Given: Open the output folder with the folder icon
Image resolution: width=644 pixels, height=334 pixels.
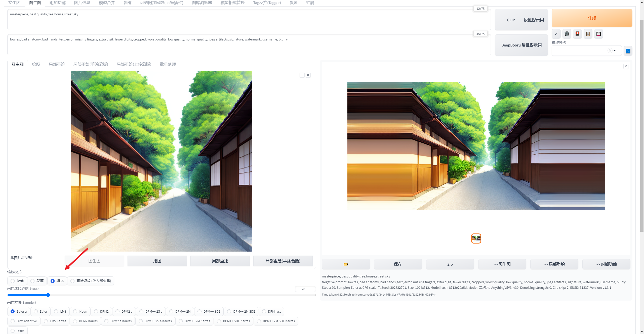Looking at the screenshot, I should (346, 264).
